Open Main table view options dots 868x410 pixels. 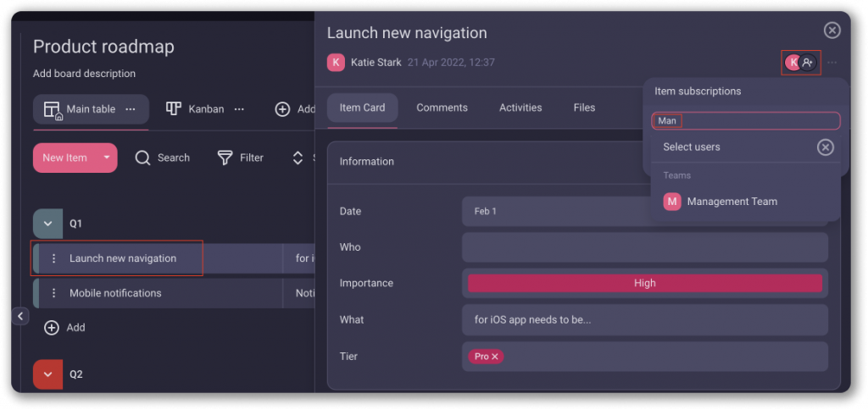coord(131,109)
